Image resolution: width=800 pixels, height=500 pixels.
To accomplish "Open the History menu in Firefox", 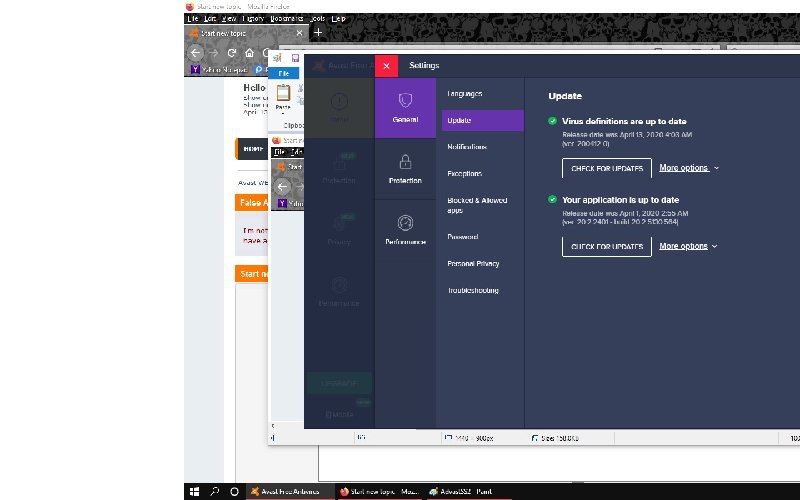I will click(253, 19).
